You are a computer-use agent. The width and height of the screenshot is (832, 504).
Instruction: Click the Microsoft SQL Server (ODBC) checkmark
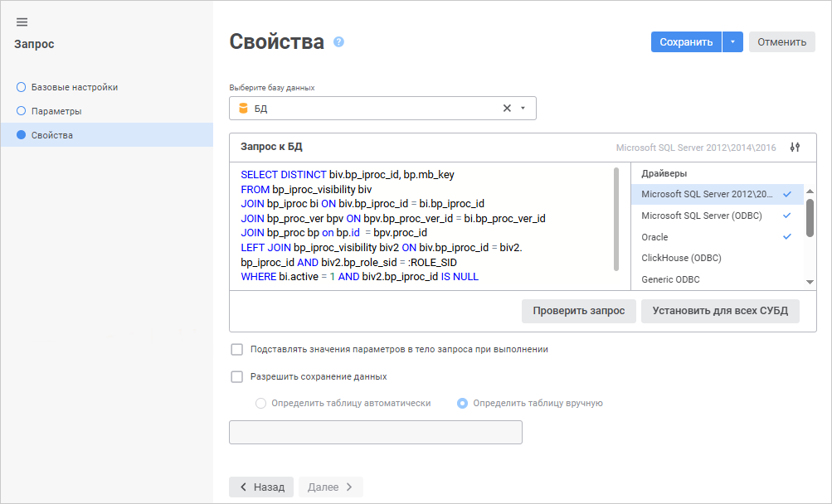click(x=787, y=216)
